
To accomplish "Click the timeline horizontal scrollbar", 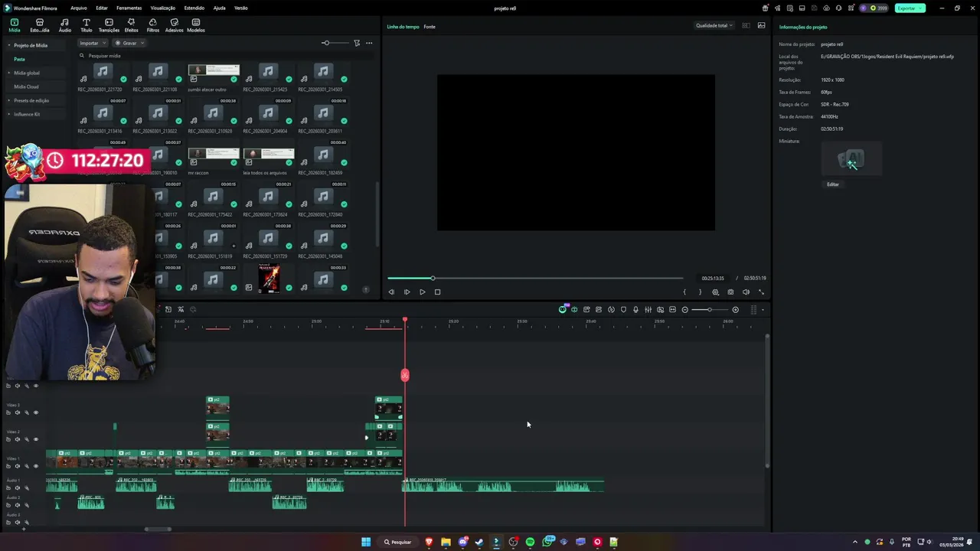I will 158,529.
